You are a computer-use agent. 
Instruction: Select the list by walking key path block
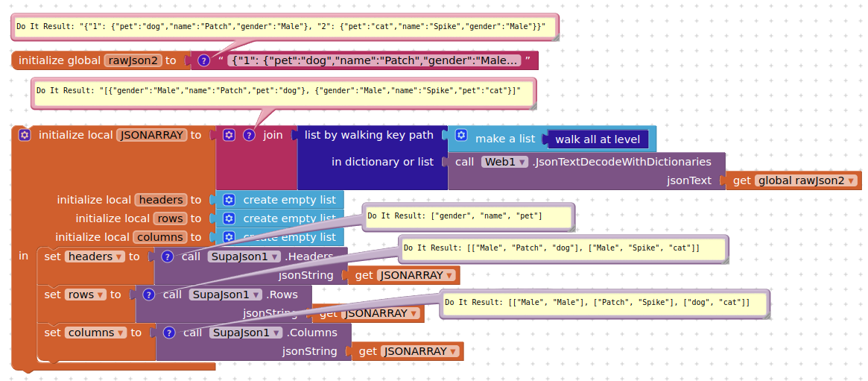(369, 135)
